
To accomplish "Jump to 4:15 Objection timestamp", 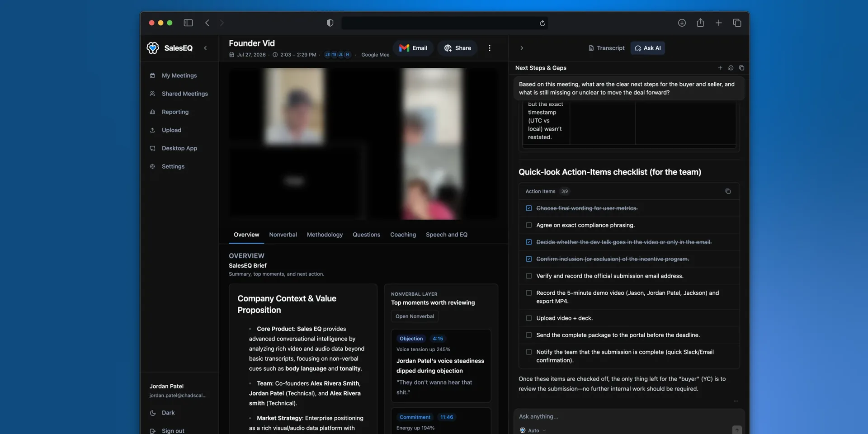I will [438, 339].
